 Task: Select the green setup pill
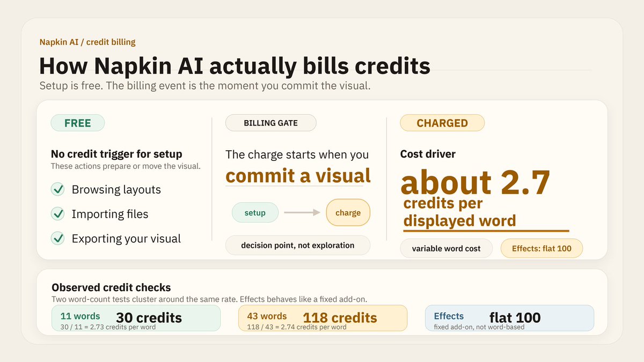[x=255, y=213]
